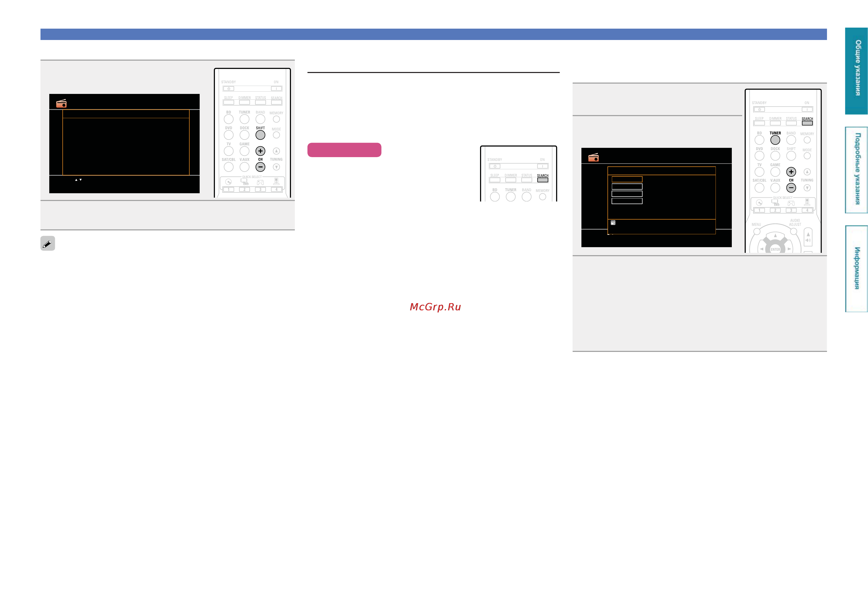The height and width of the screenshot is (613, 868).
Task: Click AUDIO ADJUST button on the TUNER-highlighted remote
Action: pyautogui.click(x=793, y=231)
